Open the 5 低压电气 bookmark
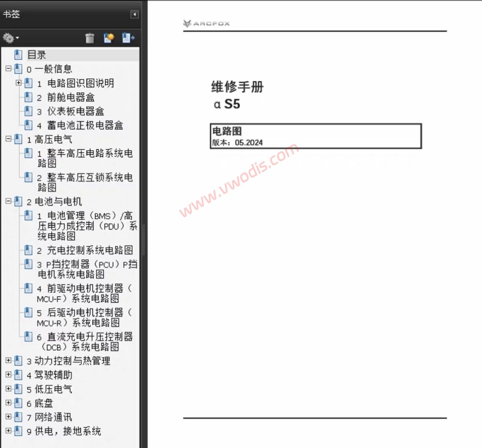Viewport: 482px width, 448px height. click(49, 389)
